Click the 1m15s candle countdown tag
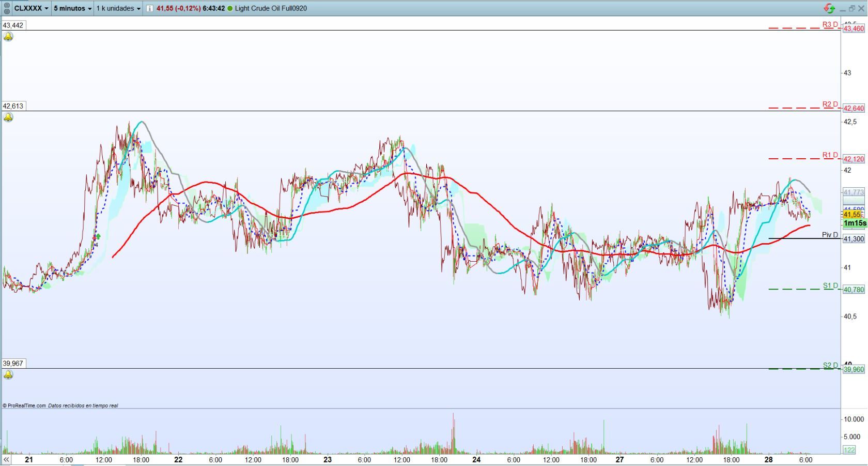This screenshot has width=868, height=466. coord(855,223)
